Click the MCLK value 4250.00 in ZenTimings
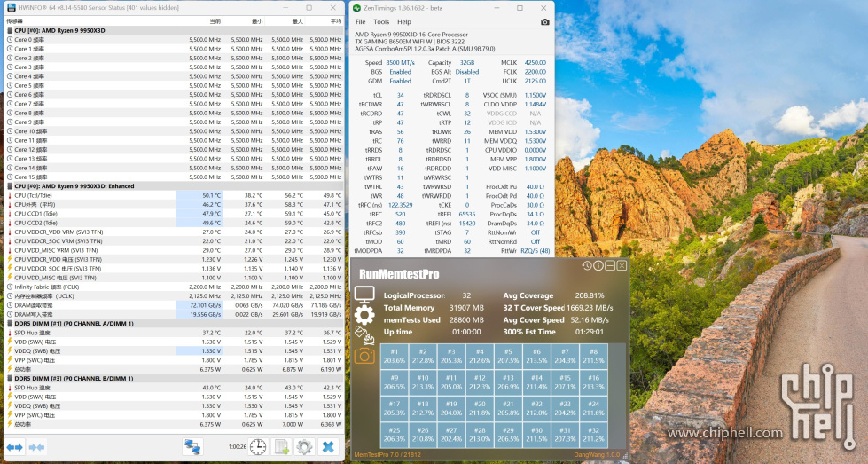This screenshot has width=868, height=464. click(536, 63)
